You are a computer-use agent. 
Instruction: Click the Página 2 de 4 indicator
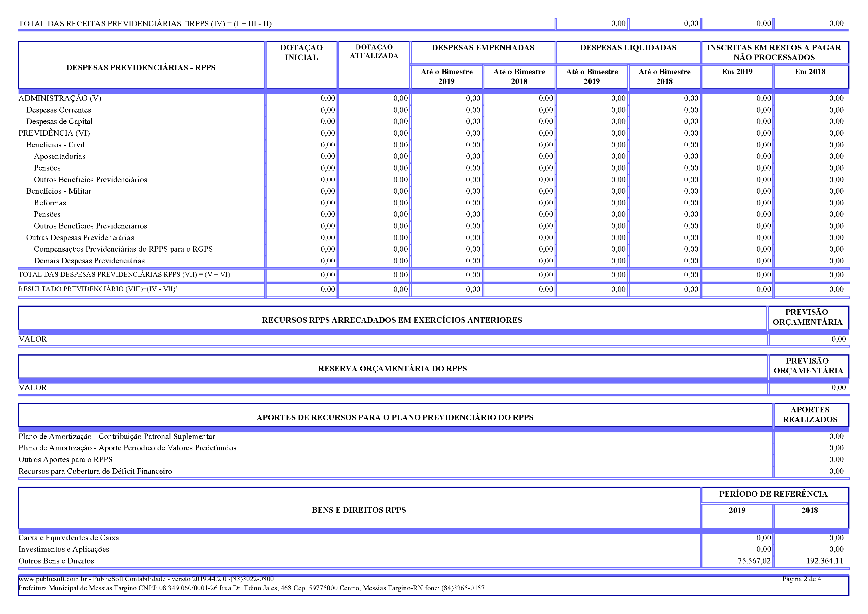coord(801,579)
